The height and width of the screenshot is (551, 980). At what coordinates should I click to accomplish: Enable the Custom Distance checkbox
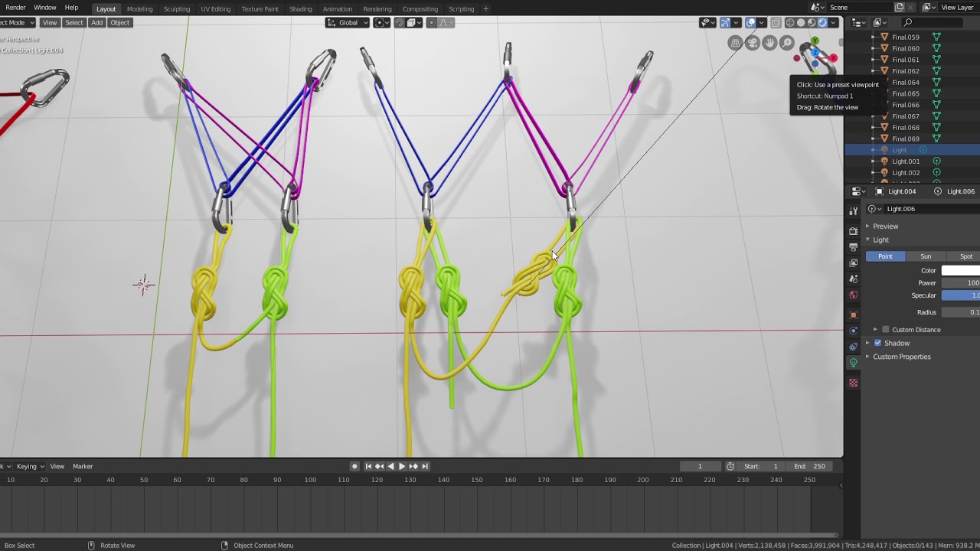click(886, 330)
